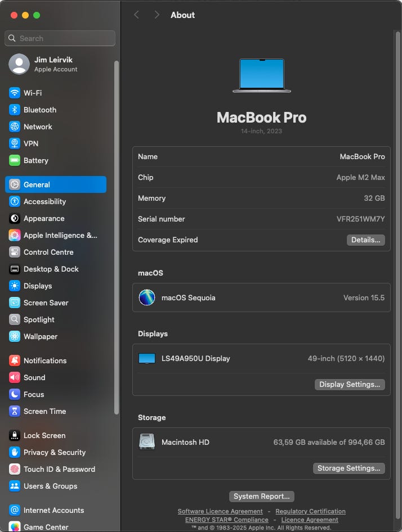Go forward with the right chevron
402x532 pixels.
coord(157,15)
